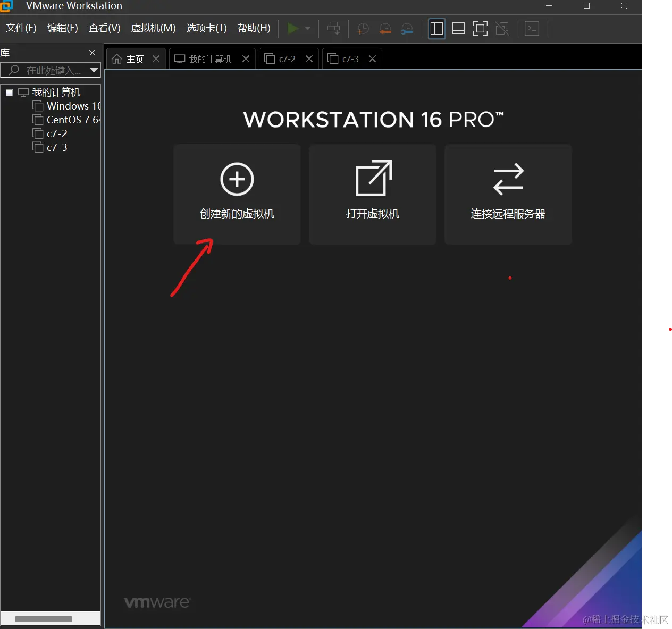Select 我的计算机 in the library tree
Viewport: 672px width, 629px height.
pos(56,93)
